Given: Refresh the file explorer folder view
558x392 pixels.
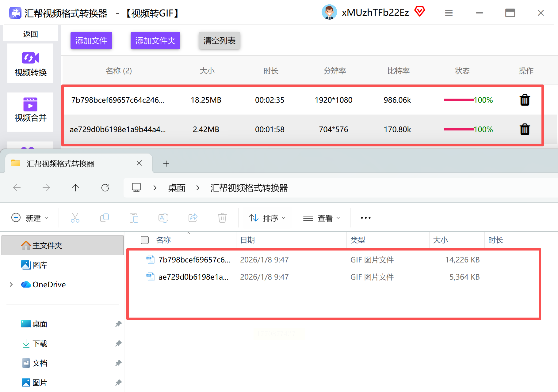Looking at the screenshot, I should point(105,188).
